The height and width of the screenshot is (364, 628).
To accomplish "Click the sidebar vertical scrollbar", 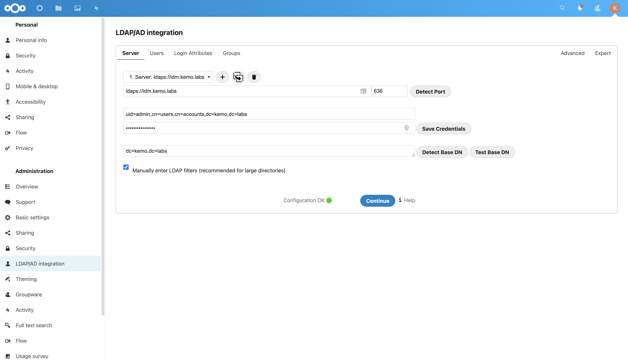I will pos(103,164).
